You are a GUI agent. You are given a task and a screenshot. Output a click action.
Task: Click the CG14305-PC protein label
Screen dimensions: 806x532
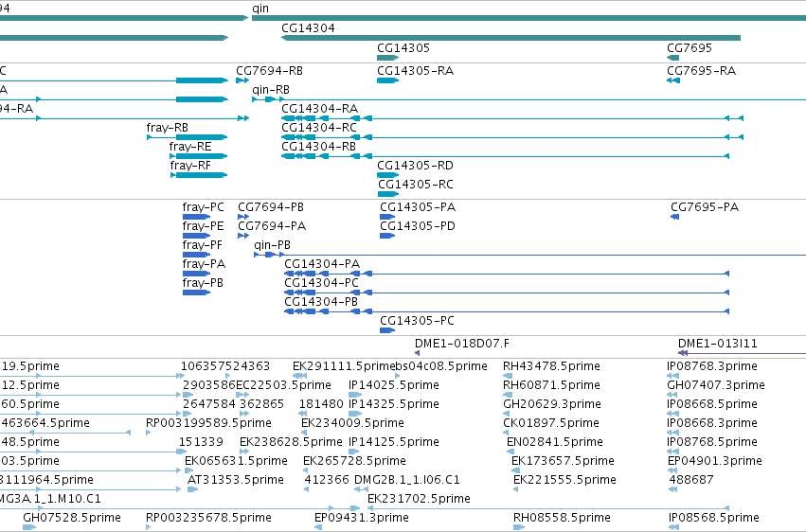click(418, 322)
